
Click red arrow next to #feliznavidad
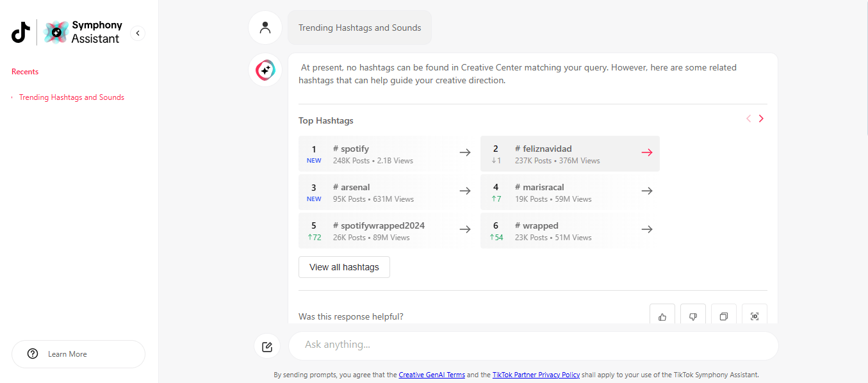tap(647, 152)
